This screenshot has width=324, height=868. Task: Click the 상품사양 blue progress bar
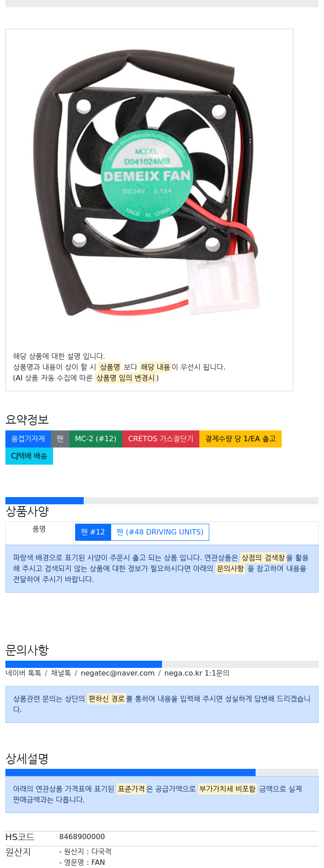coord(45,501)
